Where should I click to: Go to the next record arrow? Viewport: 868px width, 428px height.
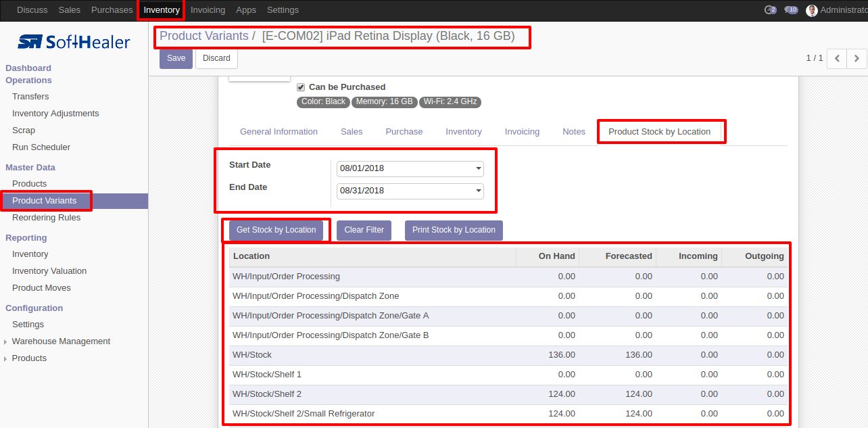[857, 58]
